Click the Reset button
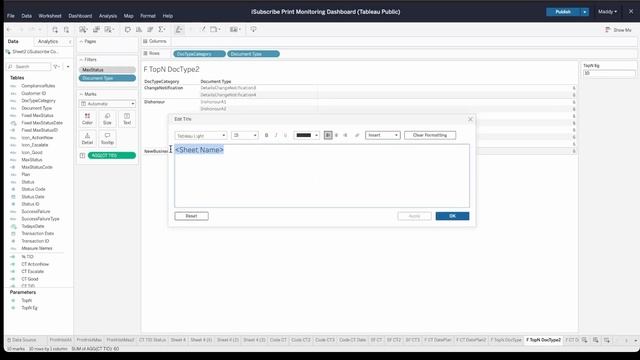640x360 pixels. [191, 216]
